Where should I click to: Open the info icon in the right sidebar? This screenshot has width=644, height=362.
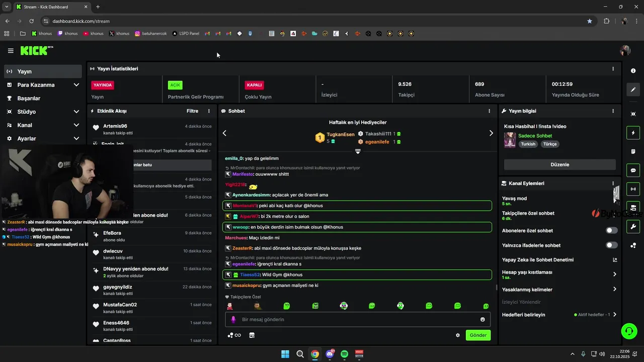633,70
